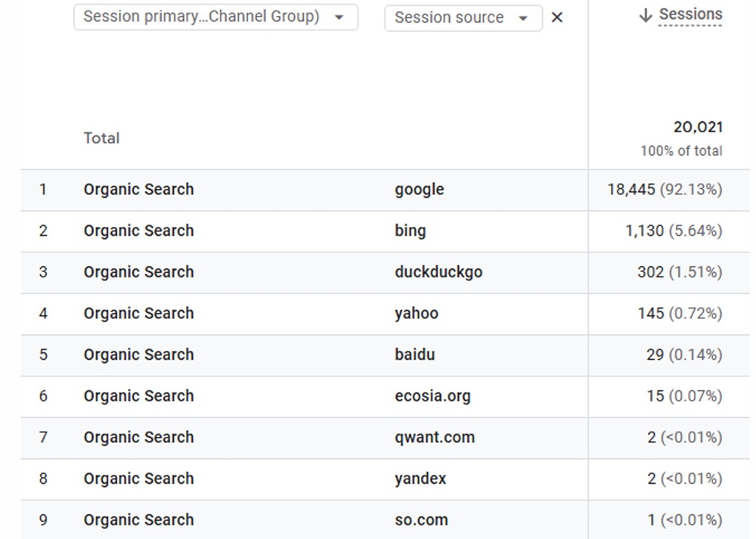756x539 pixels.
Task: Click the 1,130 (5.64%) sessions value
Action: pyautogui.click(x=674, y=231)
